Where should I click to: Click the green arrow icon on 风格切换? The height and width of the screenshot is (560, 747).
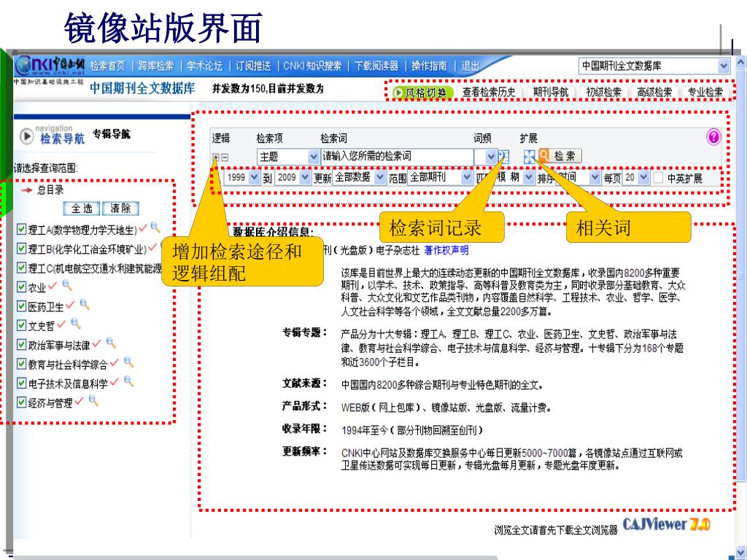coord(398,93)
